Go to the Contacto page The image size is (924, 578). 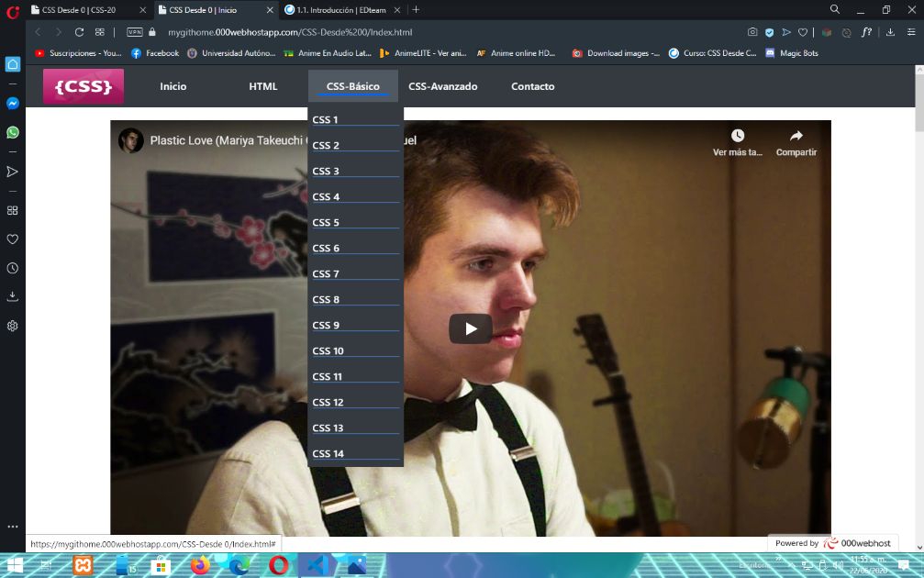coord(533,86)
